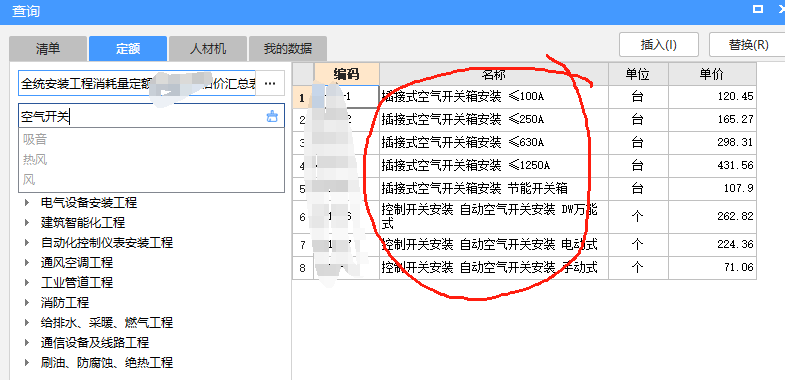Viewport: 785px width, 380px height.
Task: Click the price cell 298.31
Action: pos(712,143)
